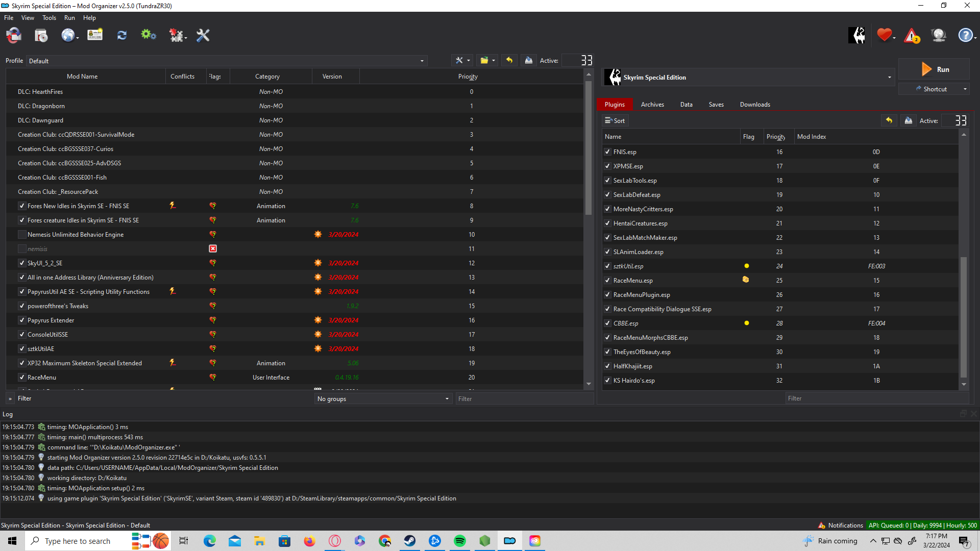Screen dimensions: 980x551
Task: Click the Update globe icon
Action: click(x=939, y=35)
